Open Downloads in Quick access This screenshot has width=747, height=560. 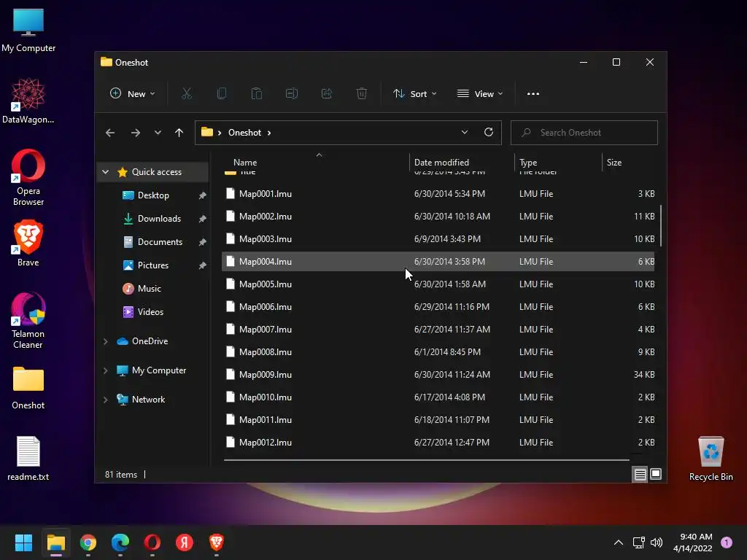coord(159,219)
